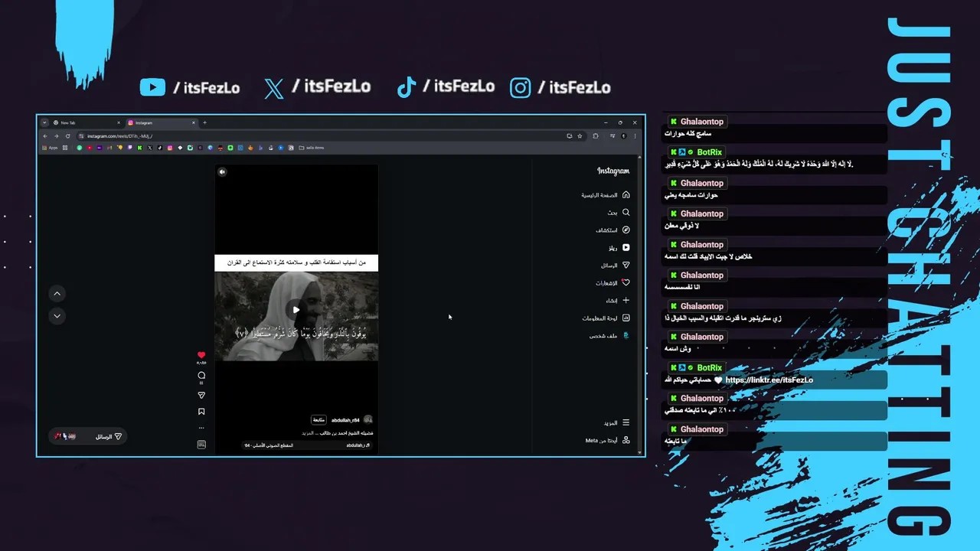The width and height of the screenshot is (980, 551).
Task: Open the Kick bookmark in bookmarks bar
Action: (x=139, y=148)
